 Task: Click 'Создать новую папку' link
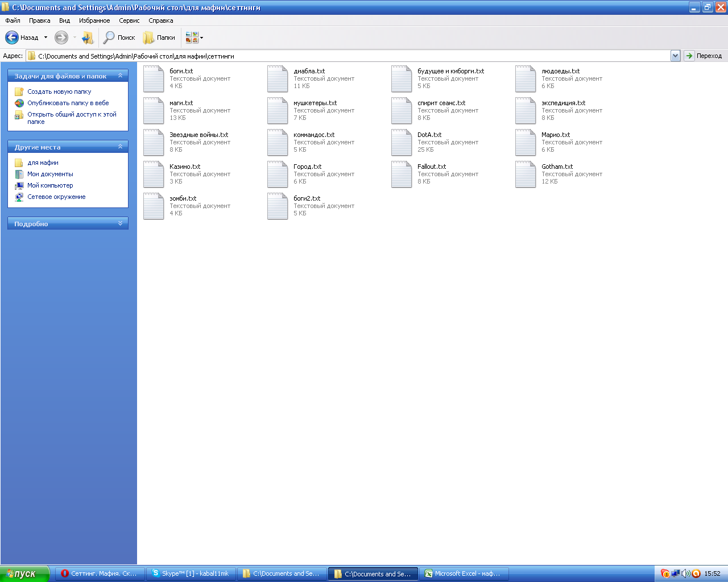point(59,92)
